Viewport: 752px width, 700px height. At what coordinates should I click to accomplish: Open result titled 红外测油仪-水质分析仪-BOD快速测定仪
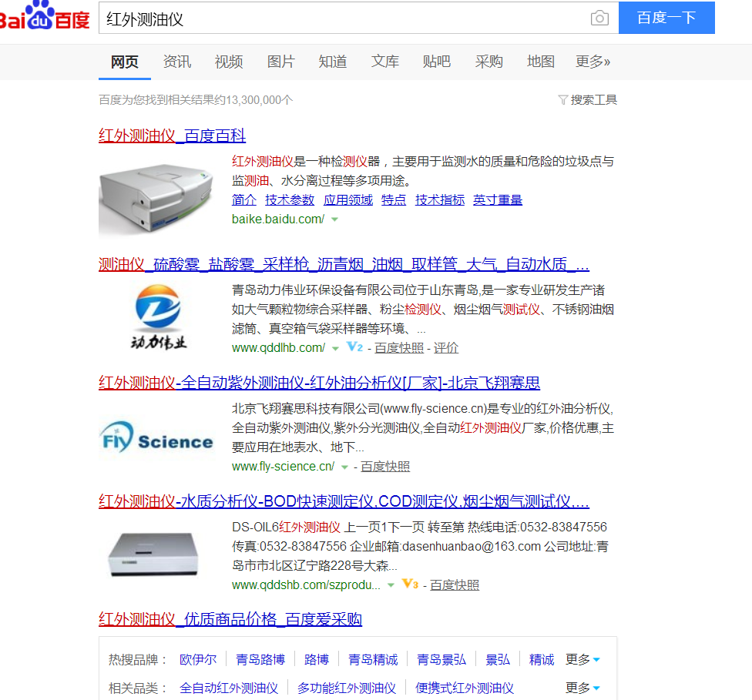(x=344, y=501)
